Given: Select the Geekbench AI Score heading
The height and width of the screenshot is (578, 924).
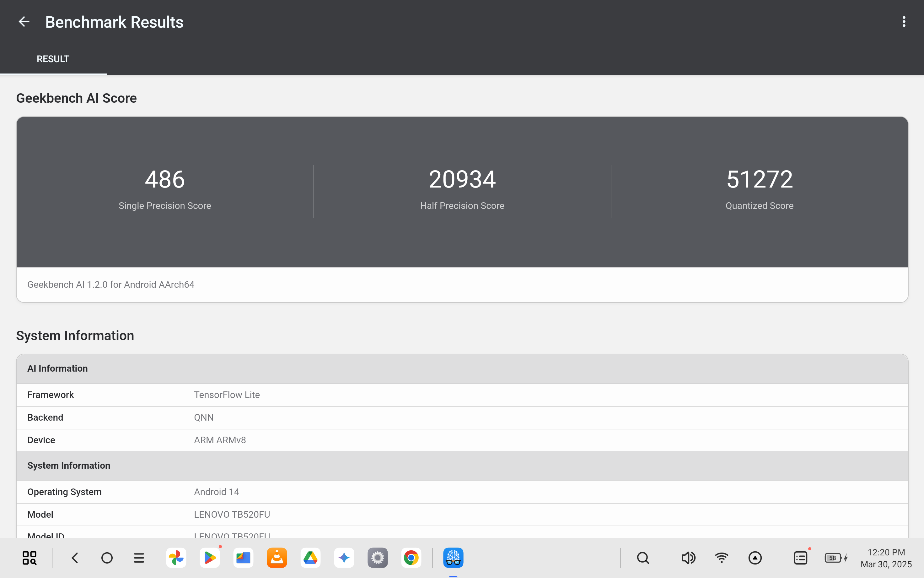Looking at the screenshot, I should click(76, 98).
